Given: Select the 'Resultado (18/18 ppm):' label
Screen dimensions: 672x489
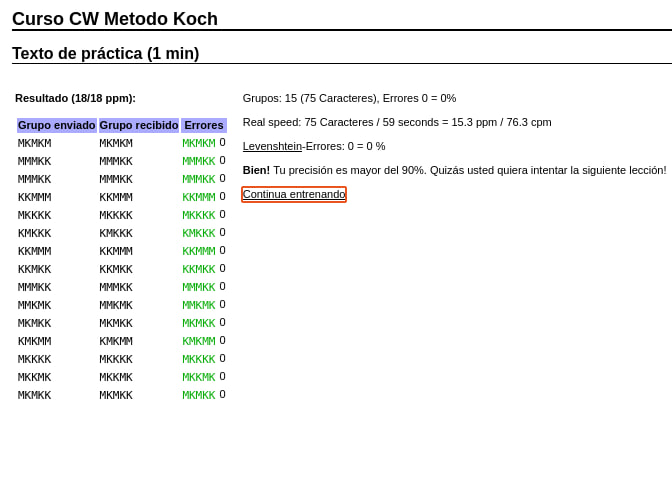Looking at the screenshot, I should tap(75, 98).
